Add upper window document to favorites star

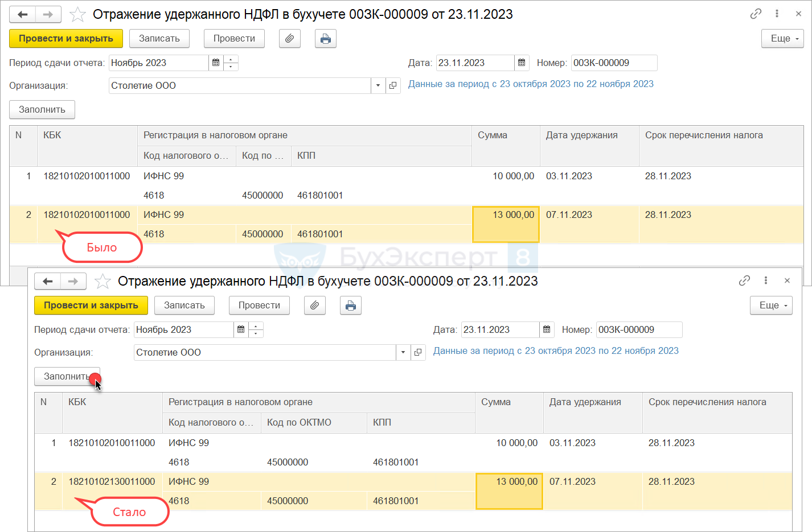coord(77,14)
